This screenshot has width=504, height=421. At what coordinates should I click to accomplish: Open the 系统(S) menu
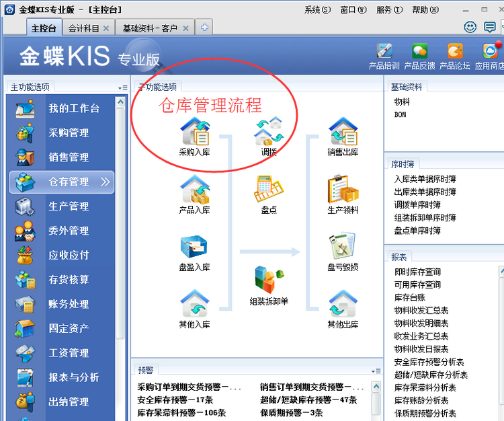pos(317,9)
